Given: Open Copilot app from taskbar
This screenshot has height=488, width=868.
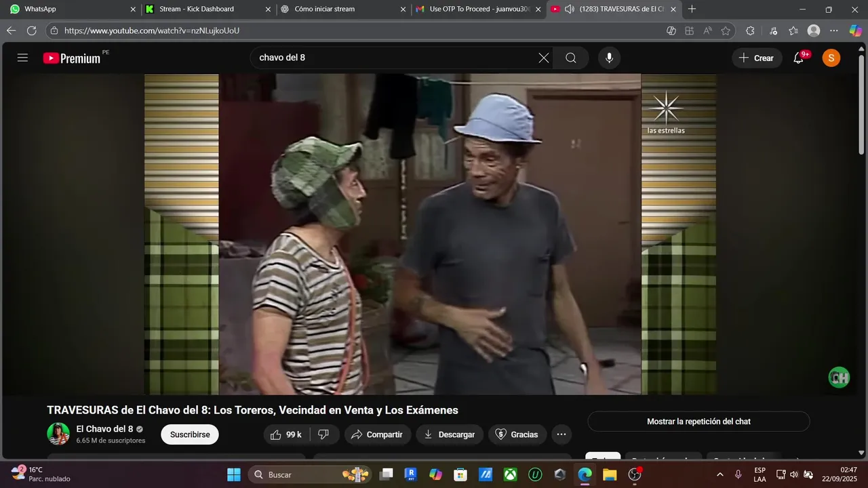Looking at the screenshot, I should point(435,474).
